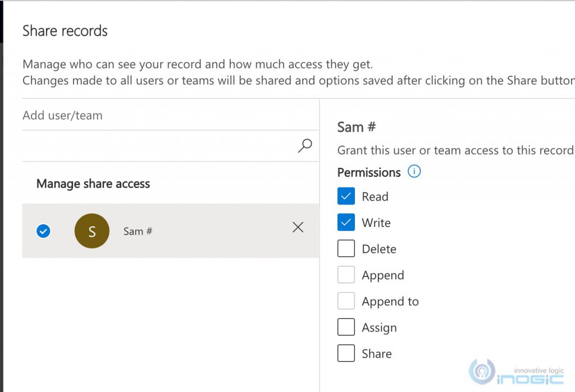Open the Permissions info tooltip

414,172
